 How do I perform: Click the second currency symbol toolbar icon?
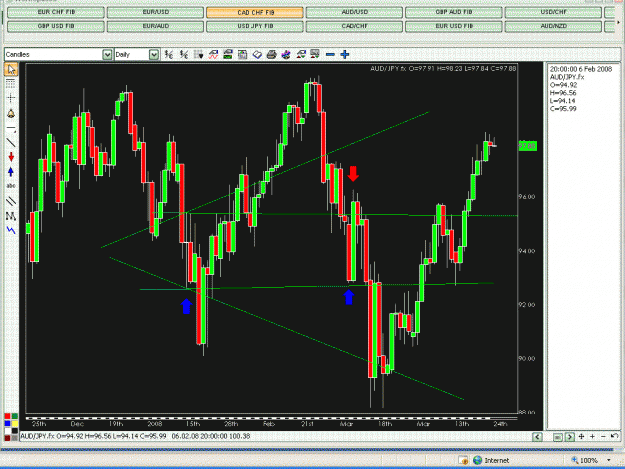[x=184, y=55]
